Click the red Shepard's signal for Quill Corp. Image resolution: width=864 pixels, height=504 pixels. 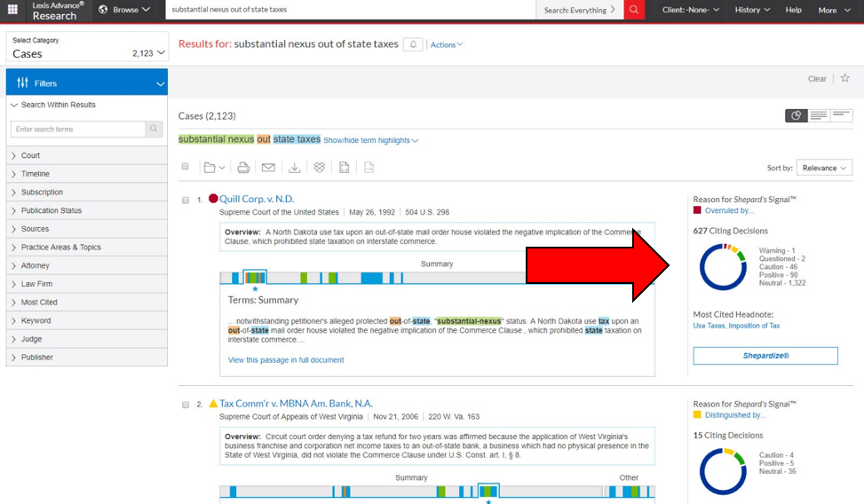(x=213, y=198)
